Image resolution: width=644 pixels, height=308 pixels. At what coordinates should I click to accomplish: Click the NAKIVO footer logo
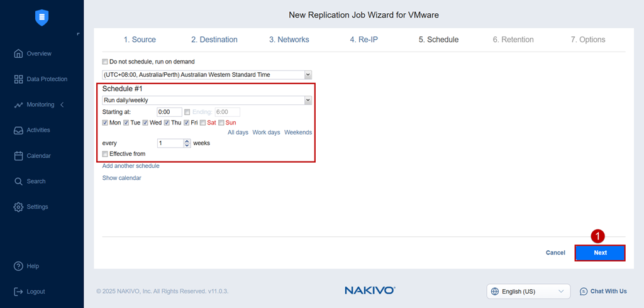click(x=370, y=291)
